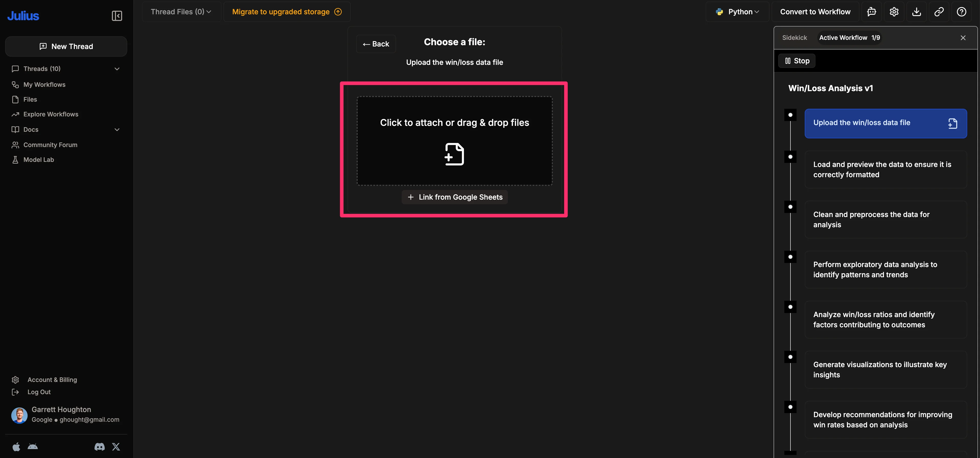Viewport: 980px width, 458px height.
Task: Click the share link icon in top toolbar
Action: pyautogui.click(x=939, y=12)
